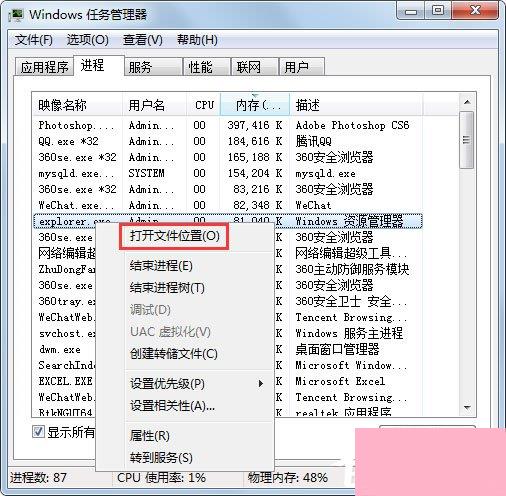Sort by 用户名 column header

[x=154, y=105]
